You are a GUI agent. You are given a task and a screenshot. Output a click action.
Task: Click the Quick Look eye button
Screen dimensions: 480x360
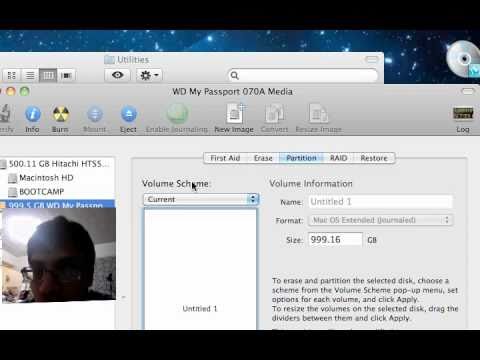point(117,75)
